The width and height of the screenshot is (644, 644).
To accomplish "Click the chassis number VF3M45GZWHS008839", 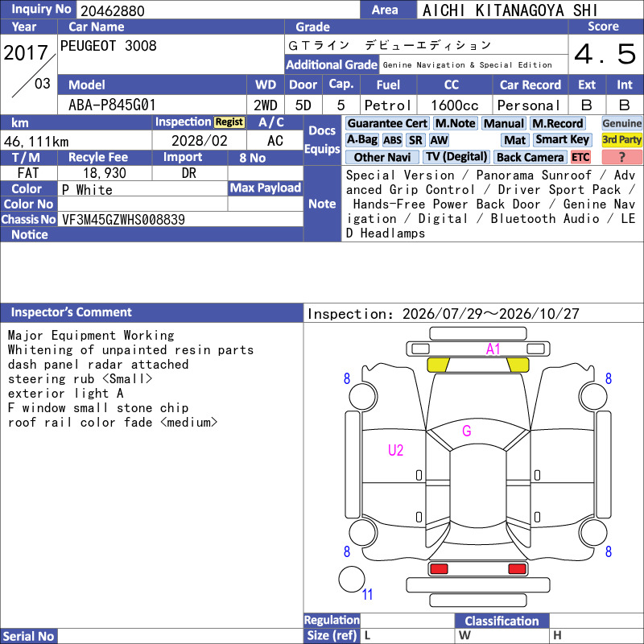I will coord(123,220).
